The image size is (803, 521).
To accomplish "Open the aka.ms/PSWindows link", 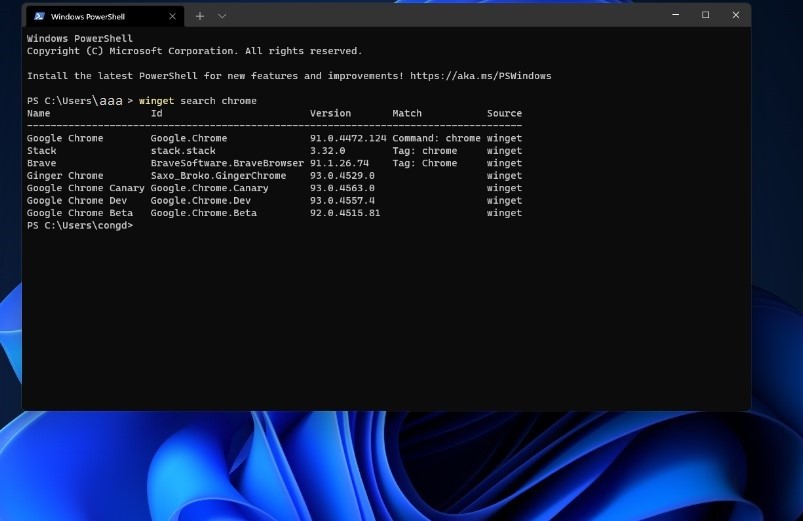I will coord(480,76).
